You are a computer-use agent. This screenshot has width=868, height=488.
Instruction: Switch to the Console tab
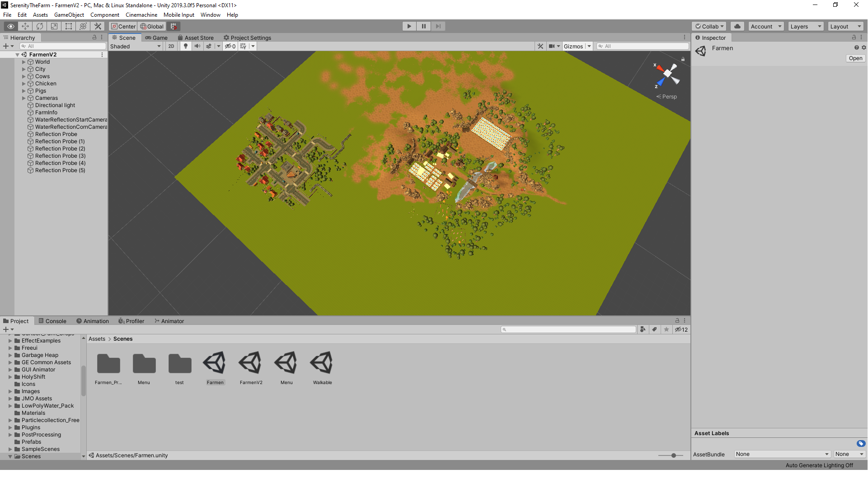click(52, 321)
